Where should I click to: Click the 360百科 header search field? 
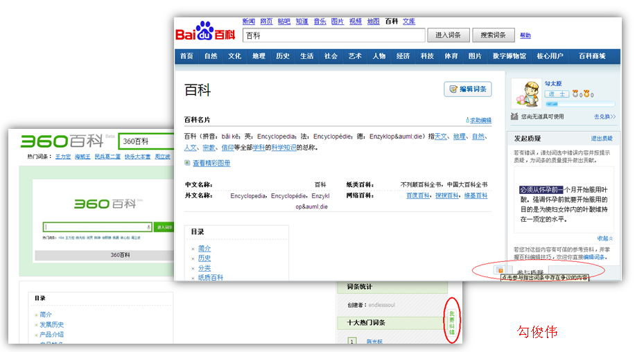pos(147,141)
